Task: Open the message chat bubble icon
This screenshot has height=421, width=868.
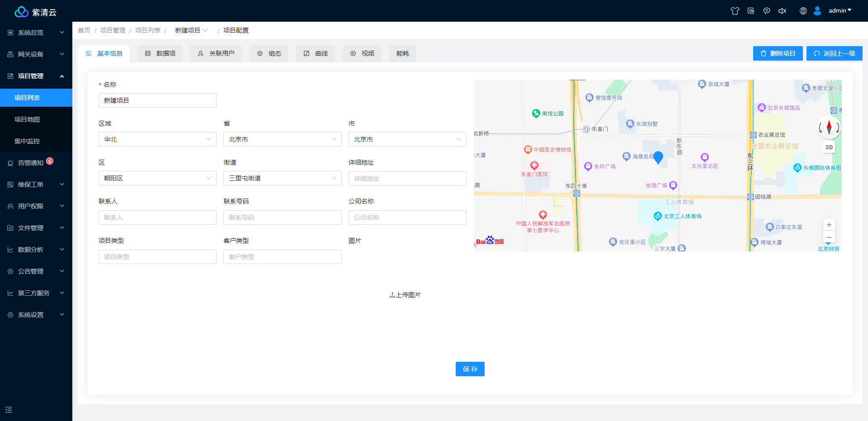Action: (x=767, y=11)
